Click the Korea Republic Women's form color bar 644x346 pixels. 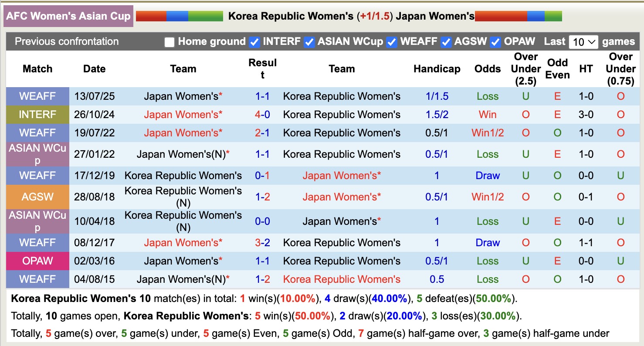click(180, 17)
